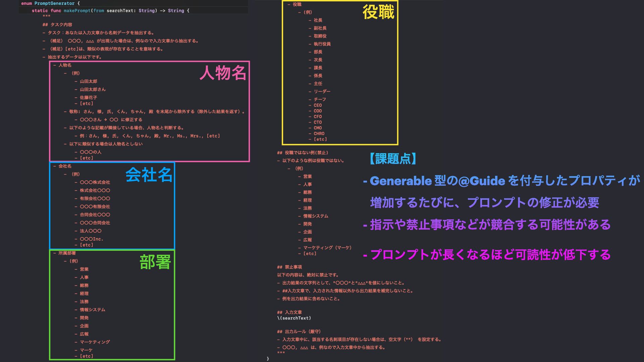Click the enum PromptGenerator declaration line
Image resolution: width=644 pixels, height=362 pixels.
point(50,3)
